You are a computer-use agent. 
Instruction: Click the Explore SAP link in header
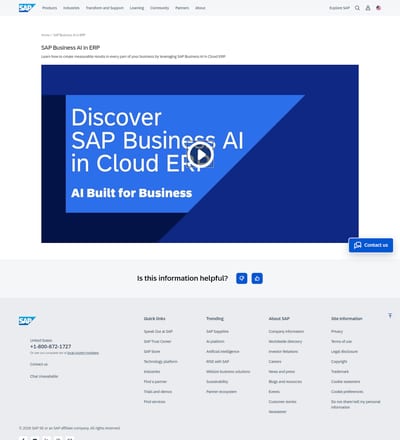[x=339, y=8]
